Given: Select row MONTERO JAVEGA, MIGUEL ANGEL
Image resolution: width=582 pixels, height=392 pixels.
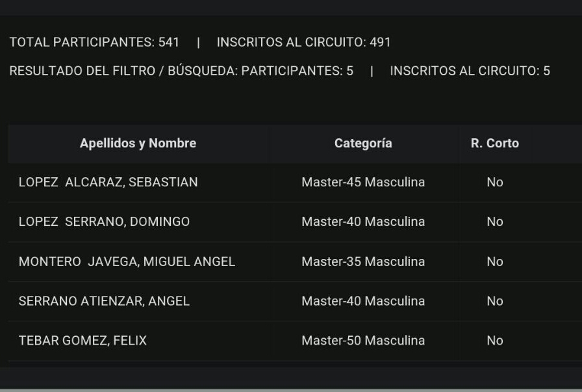Looking at the screenshot, I should [295, 262].
